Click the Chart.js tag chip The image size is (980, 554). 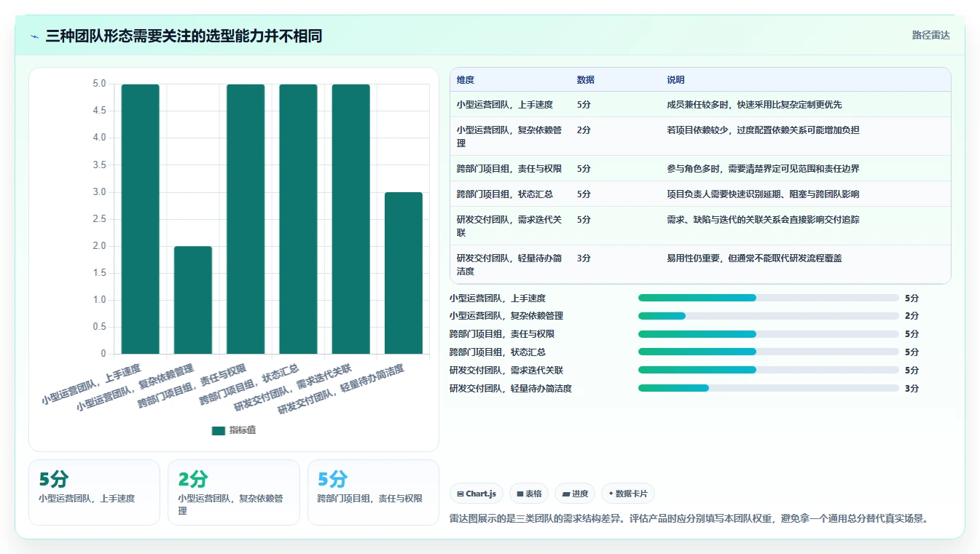pyautogui.click(x=477, y=494)
